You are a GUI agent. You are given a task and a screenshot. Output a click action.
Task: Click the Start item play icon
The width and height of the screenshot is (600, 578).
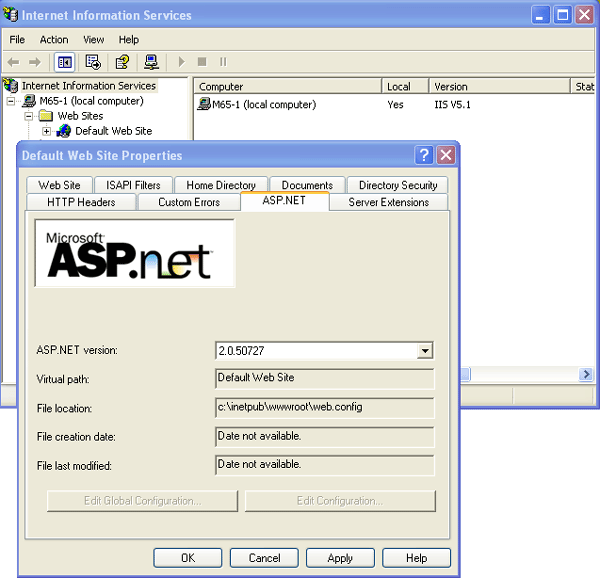181,62
